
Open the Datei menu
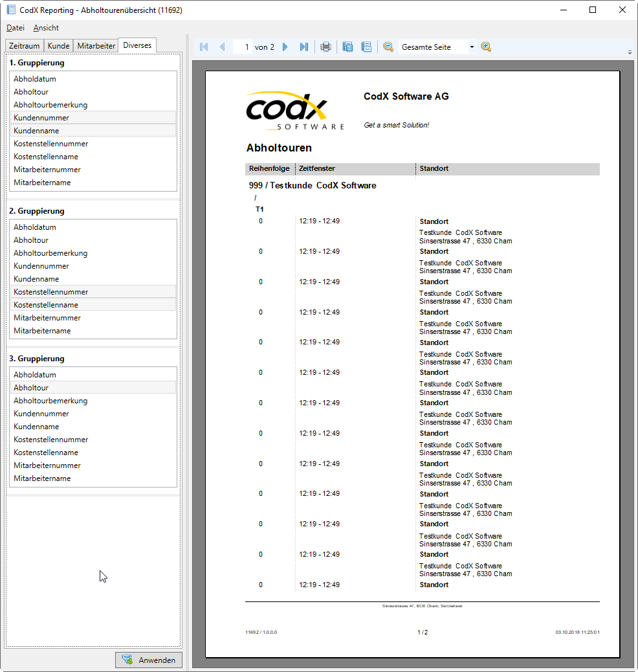click(x=16, y=28)
